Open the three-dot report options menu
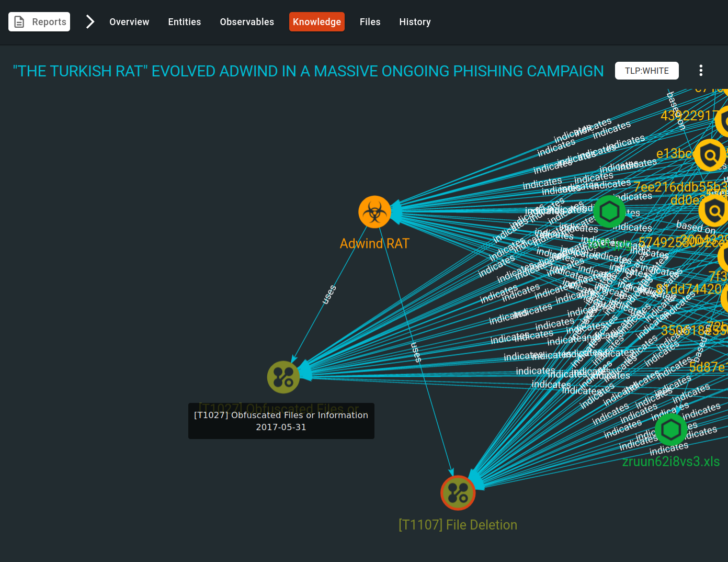 (701, 71)
